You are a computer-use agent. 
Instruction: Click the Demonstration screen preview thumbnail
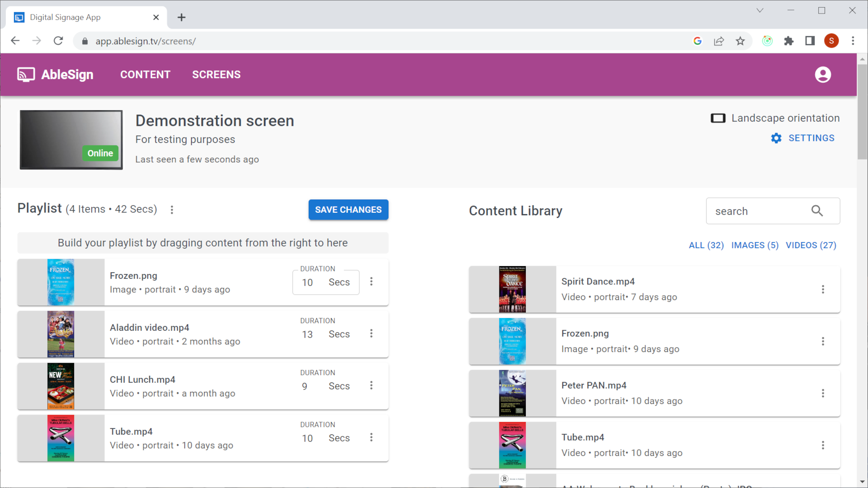pyautogui.click(x=71, y=140)
